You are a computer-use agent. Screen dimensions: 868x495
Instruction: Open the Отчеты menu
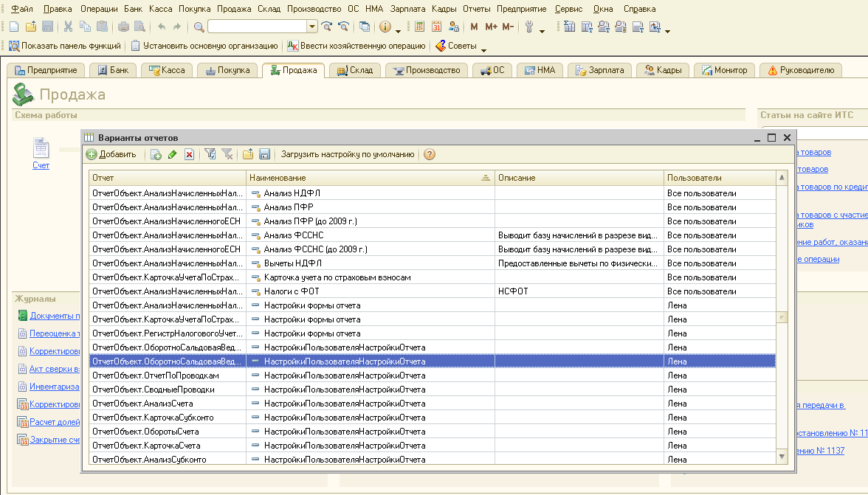[477, 9]
